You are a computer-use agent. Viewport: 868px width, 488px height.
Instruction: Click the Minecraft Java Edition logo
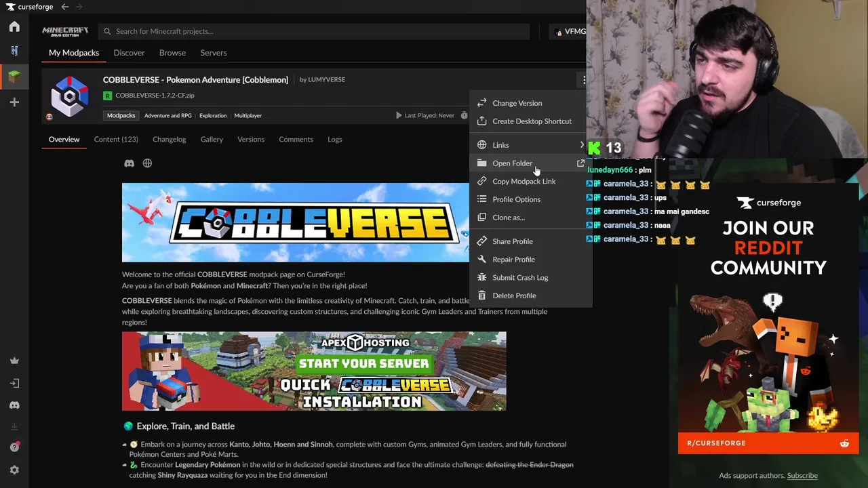[x=65, y=31]
